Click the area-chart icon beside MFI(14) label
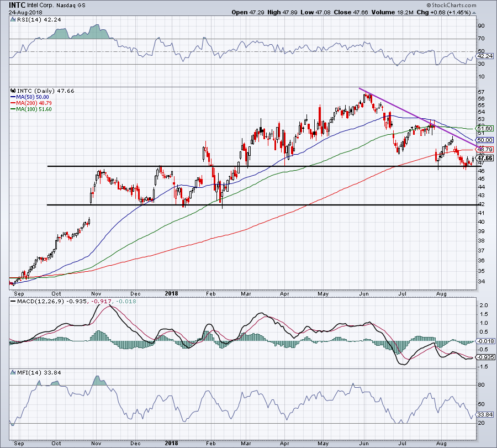This screenshot has width=497, height=448. (x=13, y=372)
